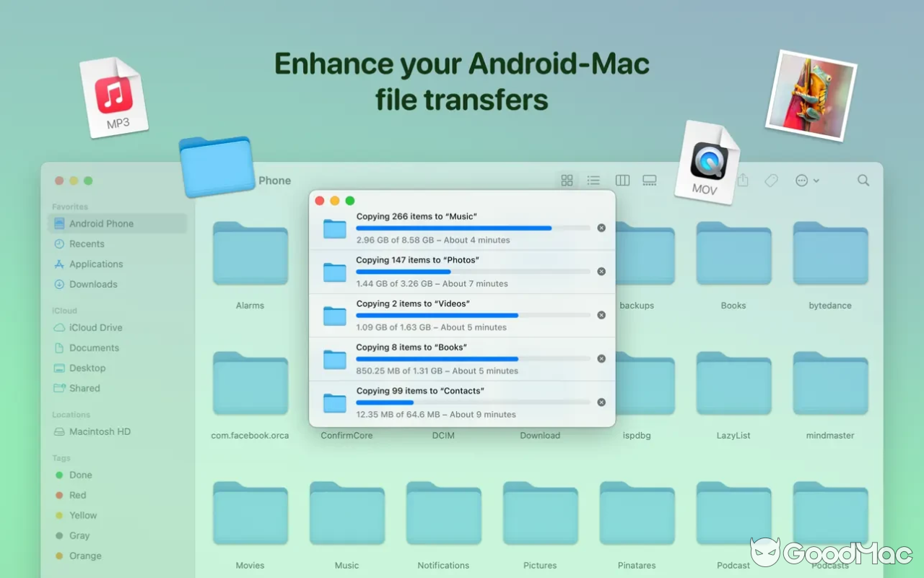This screenshot has width=924, height=578.
Task: Open Downloads in the sidebar
Action: click(92, 284)
